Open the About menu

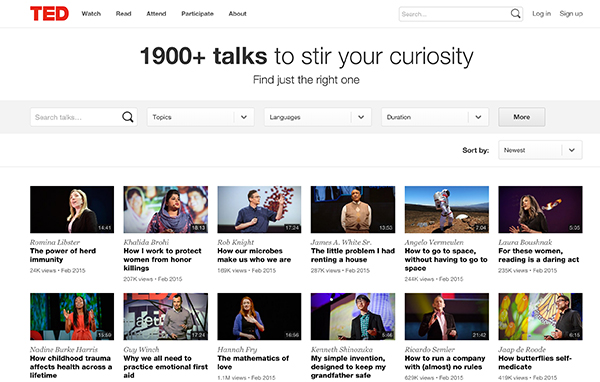point(238,14)
